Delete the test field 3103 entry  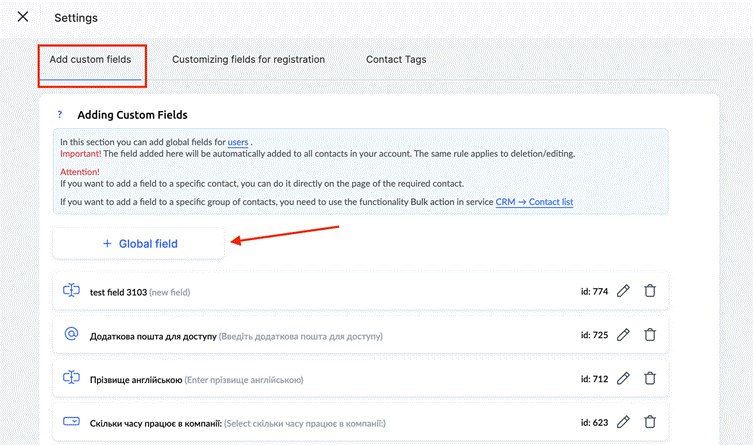pos(650,291)
